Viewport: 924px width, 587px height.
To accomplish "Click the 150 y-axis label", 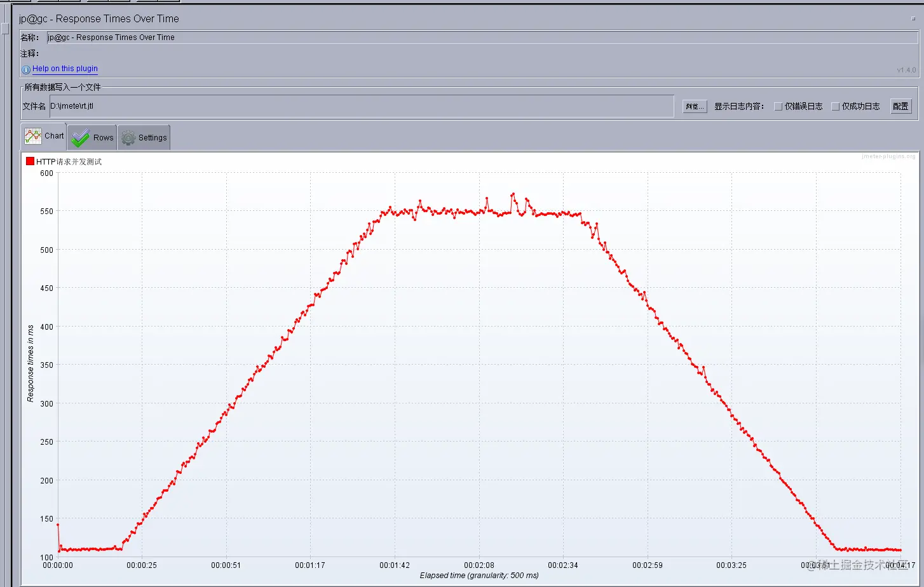I will coord(47,519).
